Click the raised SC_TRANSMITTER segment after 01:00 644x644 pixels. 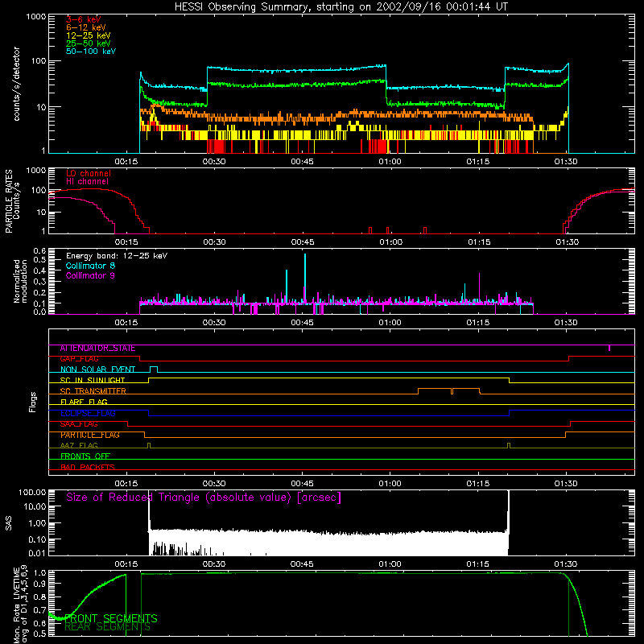[448, 390]
